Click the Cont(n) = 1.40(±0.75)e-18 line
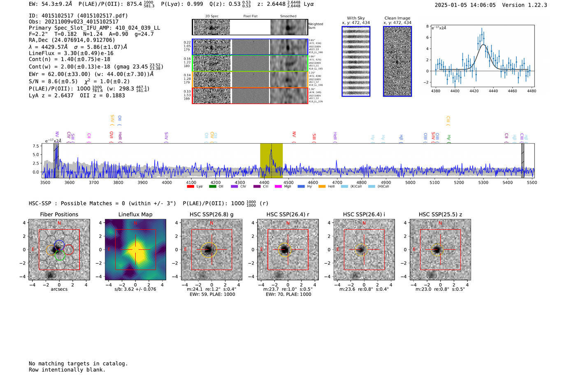This screenshot has height=392, width=576. (70, 59)
